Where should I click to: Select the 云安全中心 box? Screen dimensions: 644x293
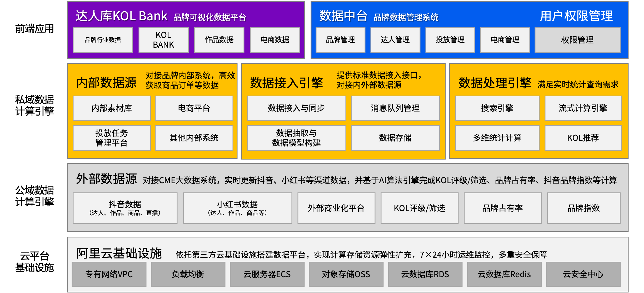pyautogui.click(x=583, y=274)
